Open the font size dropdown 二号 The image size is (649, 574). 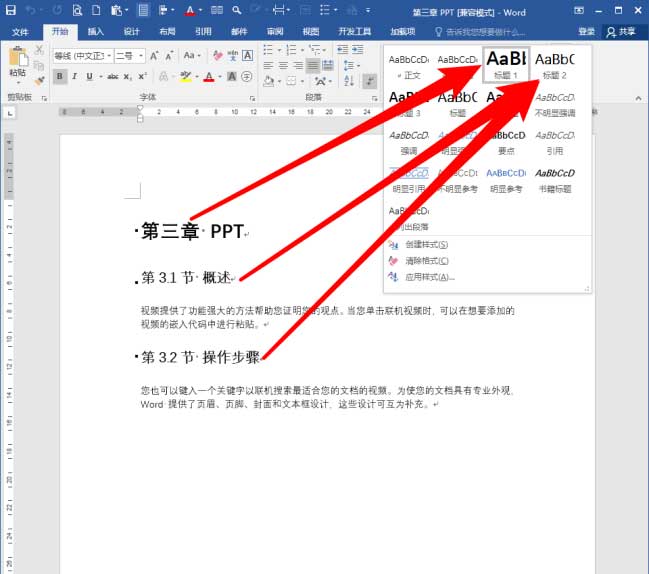[141, 55]
